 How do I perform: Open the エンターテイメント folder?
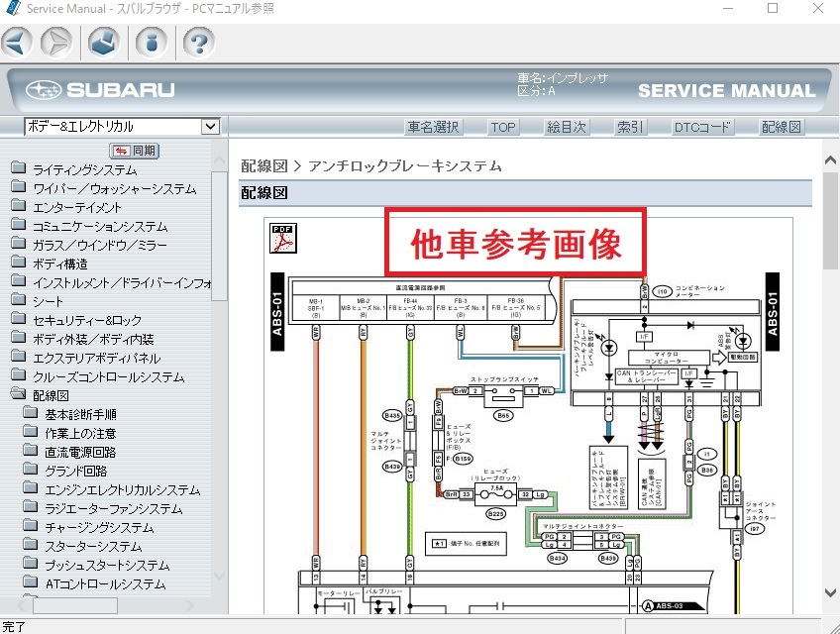[x=77, y=207]
